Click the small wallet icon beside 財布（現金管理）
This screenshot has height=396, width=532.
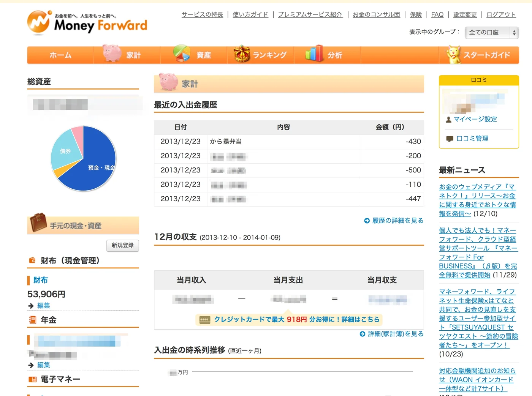coord(32,260)
